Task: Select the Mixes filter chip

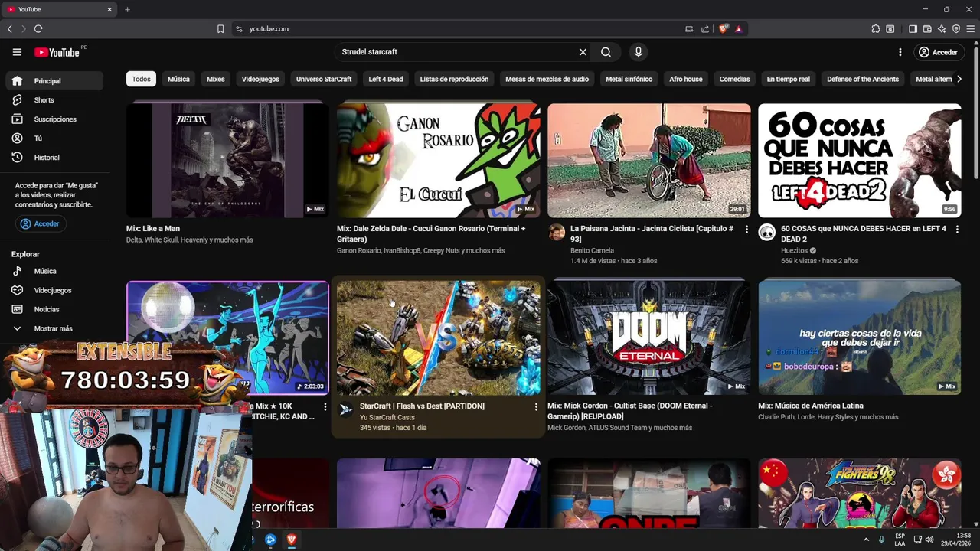Action: coord(216,79)
